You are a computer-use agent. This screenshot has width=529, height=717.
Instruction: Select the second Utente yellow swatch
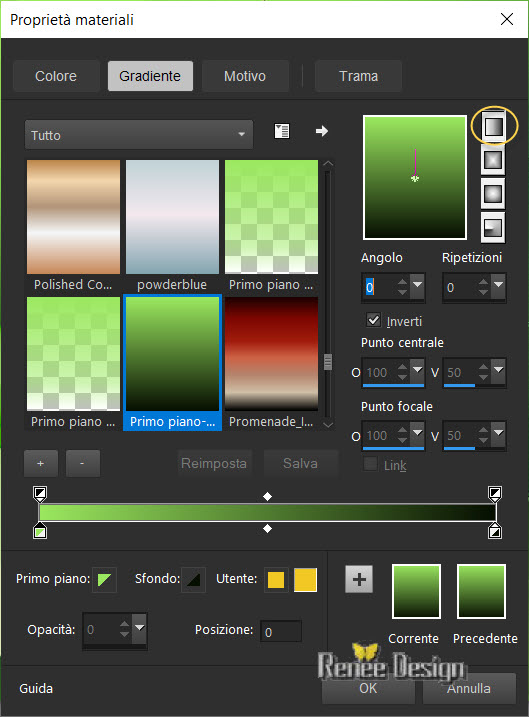point(305,580)
